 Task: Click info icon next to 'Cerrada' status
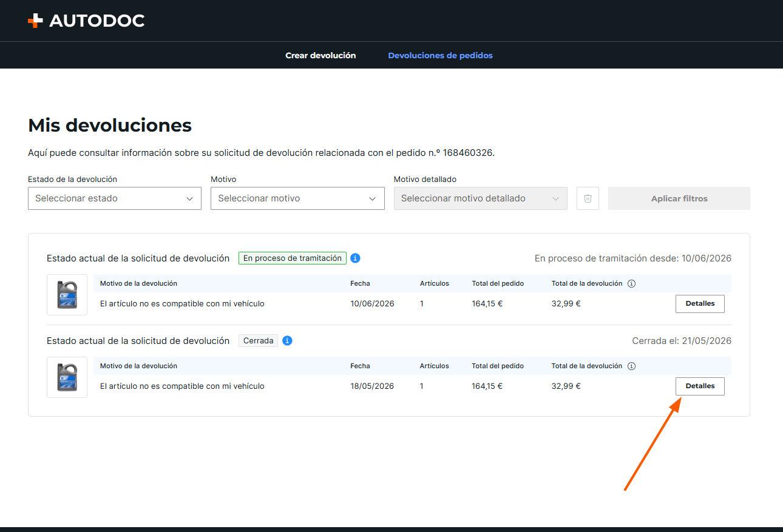pos(287,341)
